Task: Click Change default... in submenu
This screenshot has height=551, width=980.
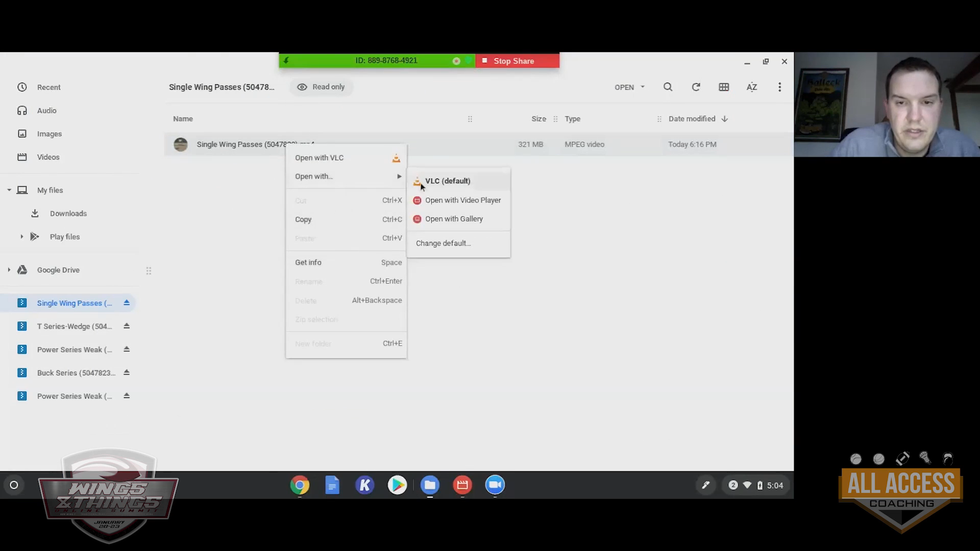Action: click(443, 243)
